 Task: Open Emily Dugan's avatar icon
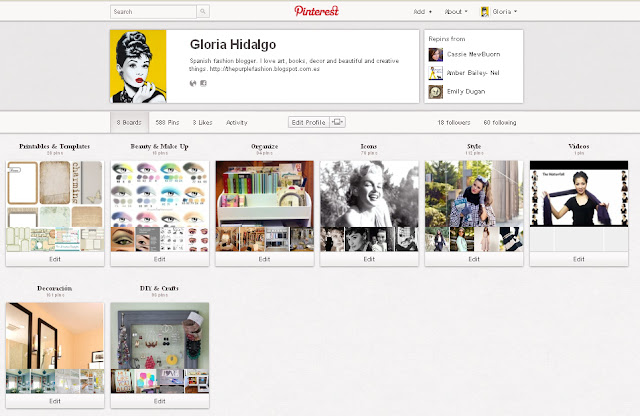436,92
